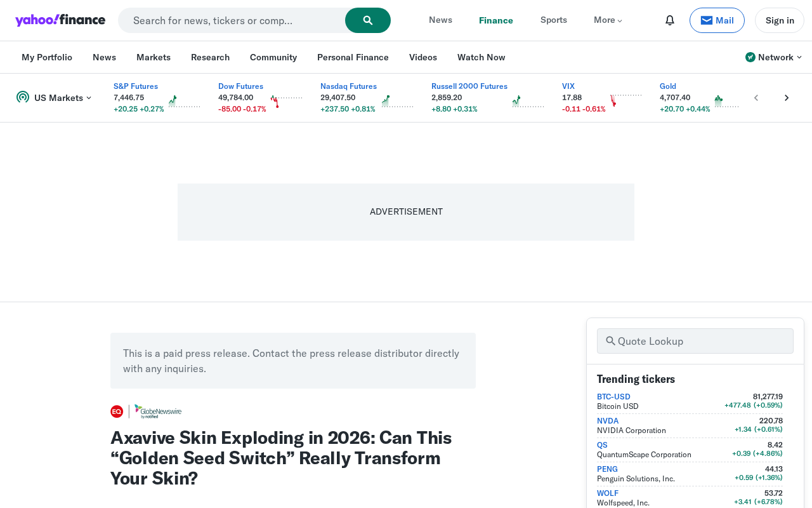Image resolution: width=812 pixels, height=508 pixels.
Task: Go to the Personal Finance section
Action: click(x=353, y=57)
